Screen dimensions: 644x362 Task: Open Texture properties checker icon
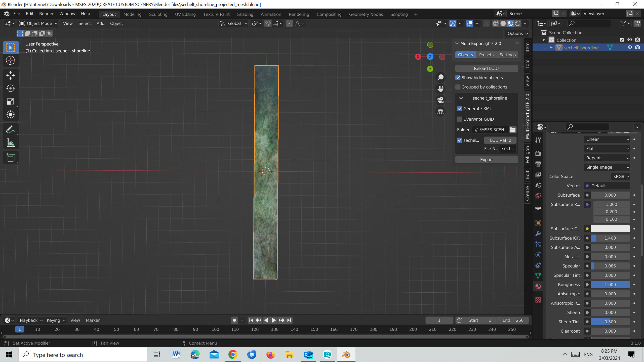click(x=538, y=300)
